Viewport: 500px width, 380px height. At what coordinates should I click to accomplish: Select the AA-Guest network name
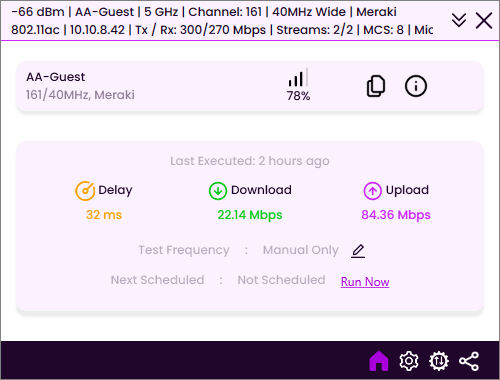click(x=56, y=77)
